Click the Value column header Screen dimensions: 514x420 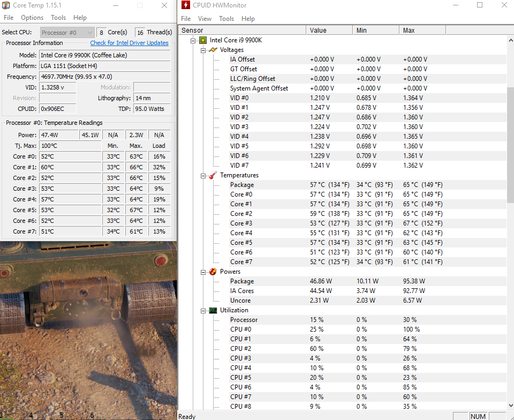click(329, 30)
